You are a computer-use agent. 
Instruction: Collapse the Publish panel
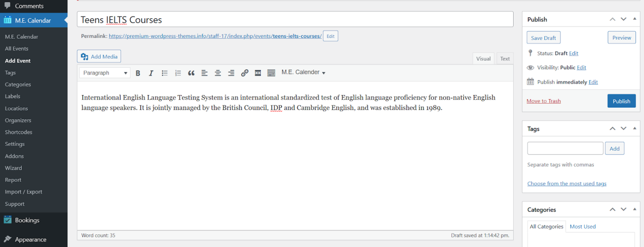click(634, 19)
